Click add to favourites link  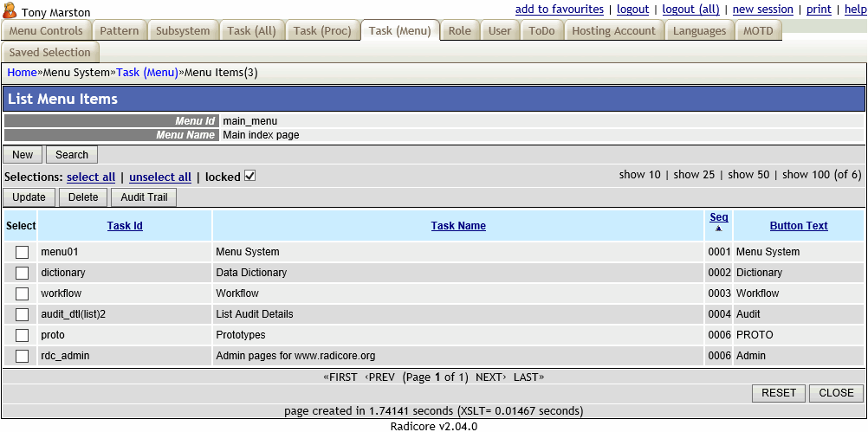(559, 10)
